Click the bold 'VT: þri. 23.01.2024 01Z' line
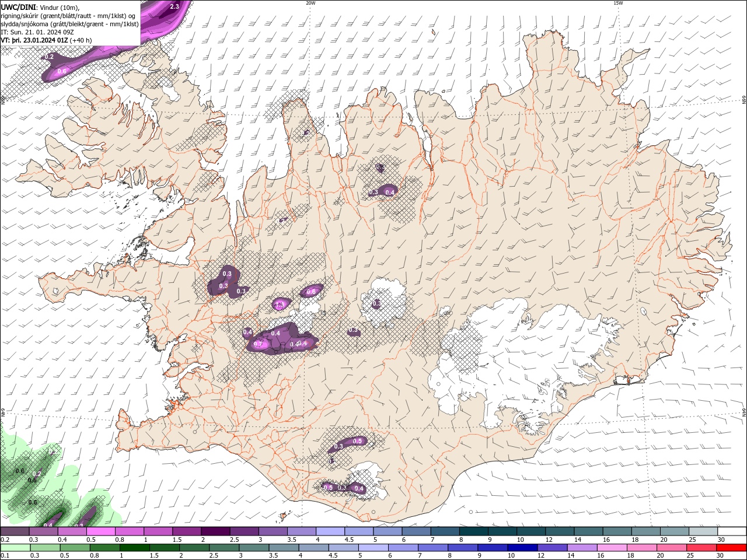Screen dimensions: 747x560 pos(34,40)
